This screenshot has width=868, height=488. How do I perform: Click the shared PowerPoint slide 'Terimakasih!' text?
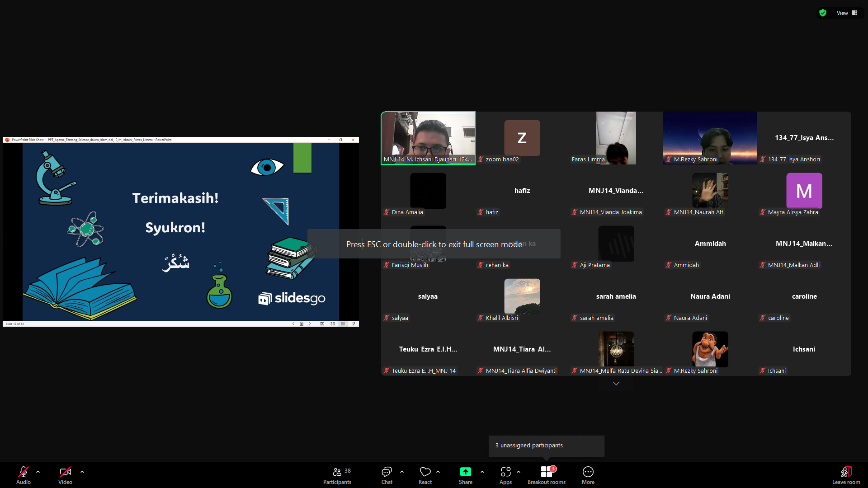tap(175, 198)
